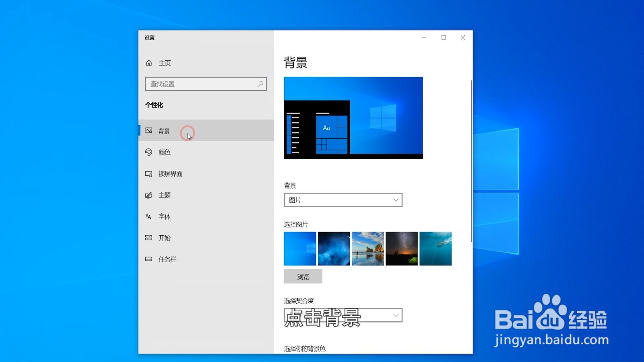This screenshot has width=644, height=362.
Task: Choose the starry night tent wallpaper thumbnail
Action: [x=401, y=249]
